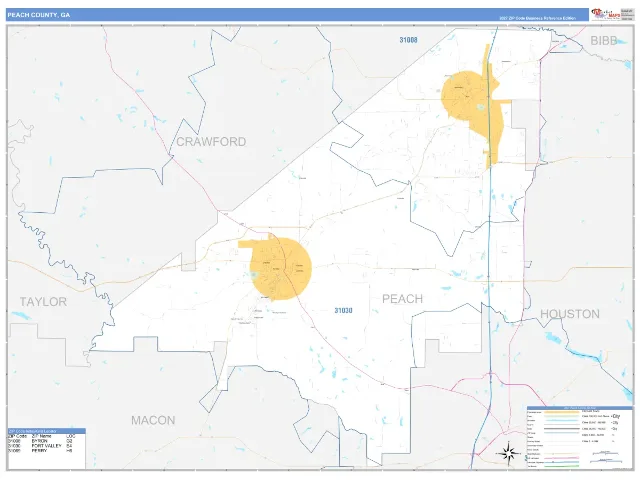The width and height of the screenshot is (640, 480).
Task: Click the ZIP Code locator table header bar
Action: pos(47,431)
